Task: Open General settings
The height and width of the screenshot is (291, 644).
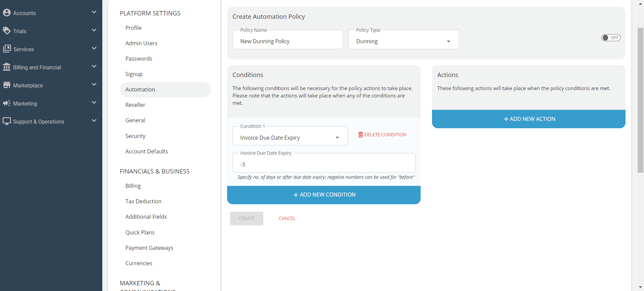Action: pyautogui.click(x=135, y=120)
